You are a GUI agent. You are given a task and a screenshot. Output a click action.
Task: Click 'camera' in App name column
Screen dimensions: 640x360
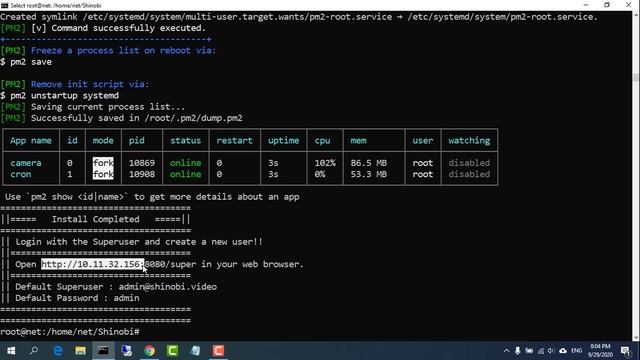[26, 163]
